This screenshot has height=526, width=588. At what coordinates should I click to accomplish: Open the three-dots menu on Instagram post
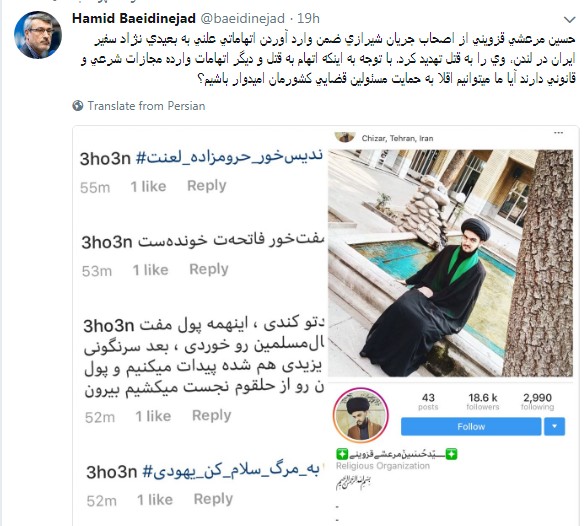[558, 133]
